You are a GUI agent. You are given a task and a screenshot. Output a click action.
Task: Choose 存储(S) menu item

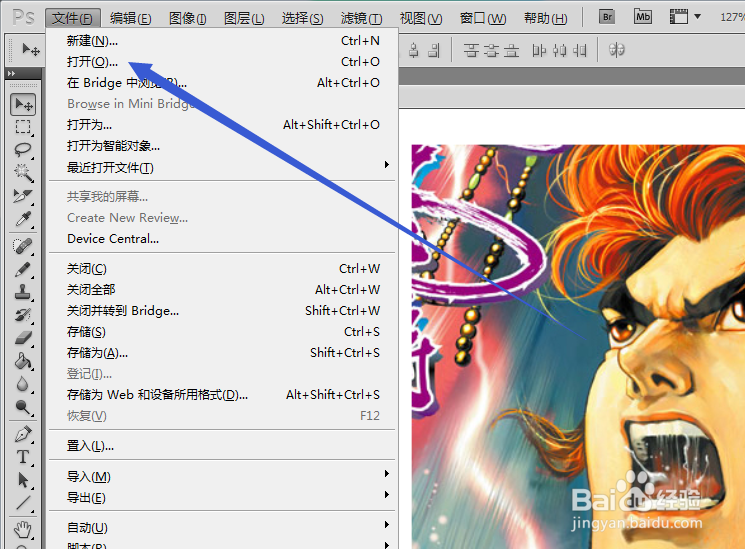[222, 331]
